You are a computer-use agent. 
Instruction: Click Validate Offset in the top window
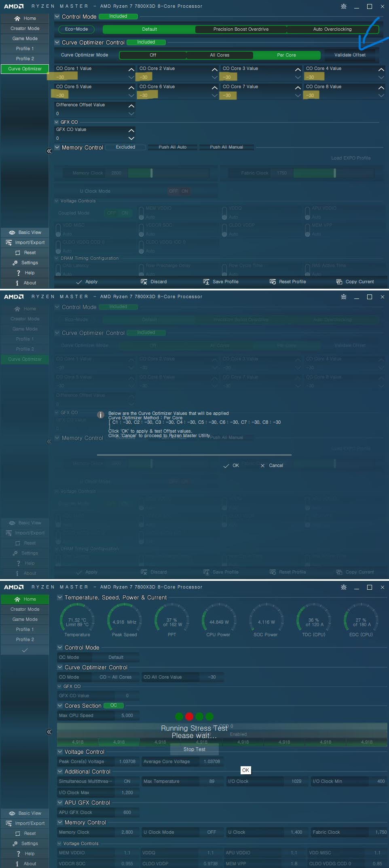pyautogui.click(x=350, y=55)
